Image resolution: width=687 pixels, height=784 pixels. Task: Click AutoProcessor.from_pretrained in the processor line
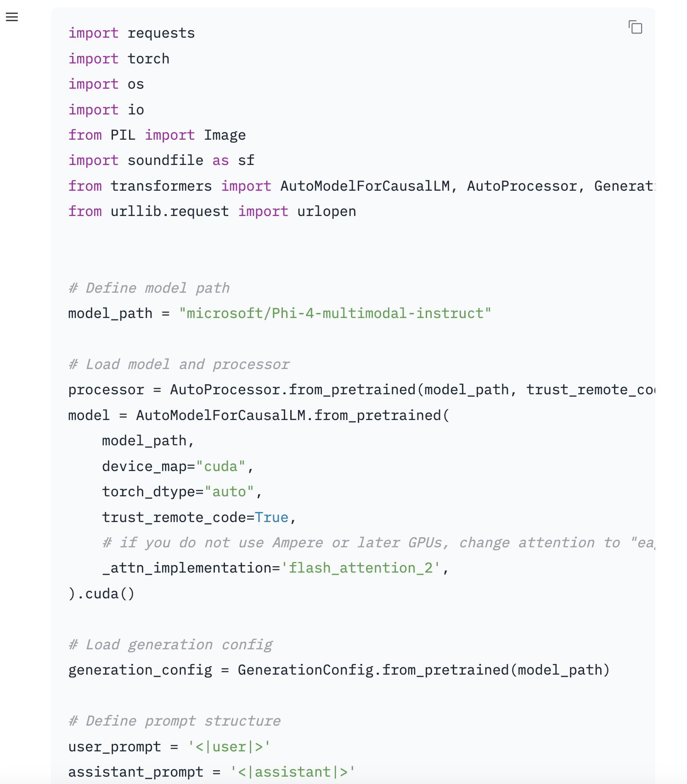(293, 390)
